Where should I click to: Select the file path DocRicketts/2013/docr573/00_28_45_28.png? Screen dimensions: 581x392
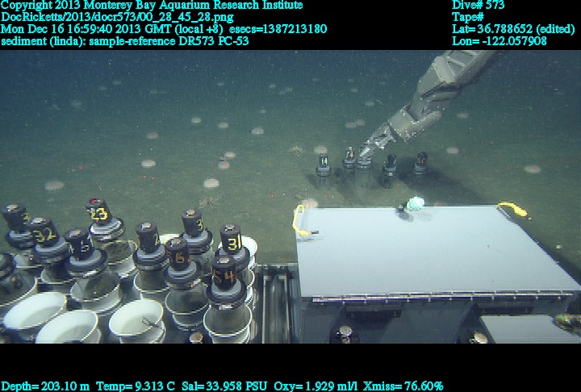[117, 17]
